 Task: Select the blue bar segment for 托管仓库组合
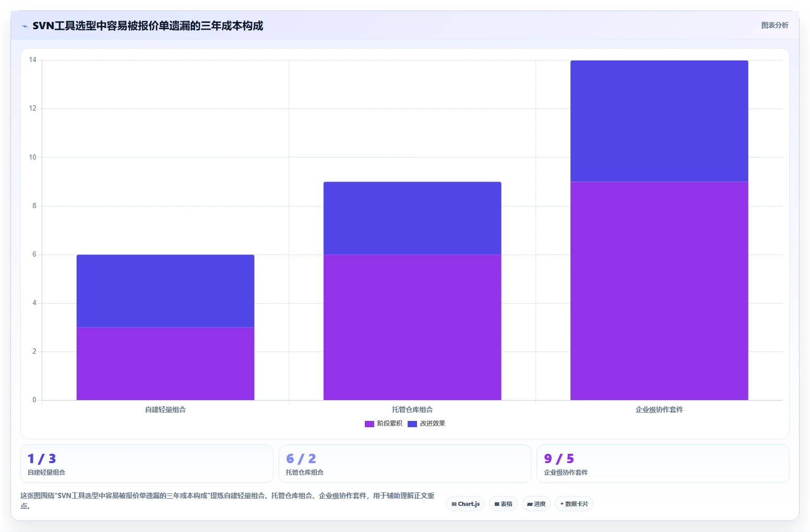(x=412, y=218)
